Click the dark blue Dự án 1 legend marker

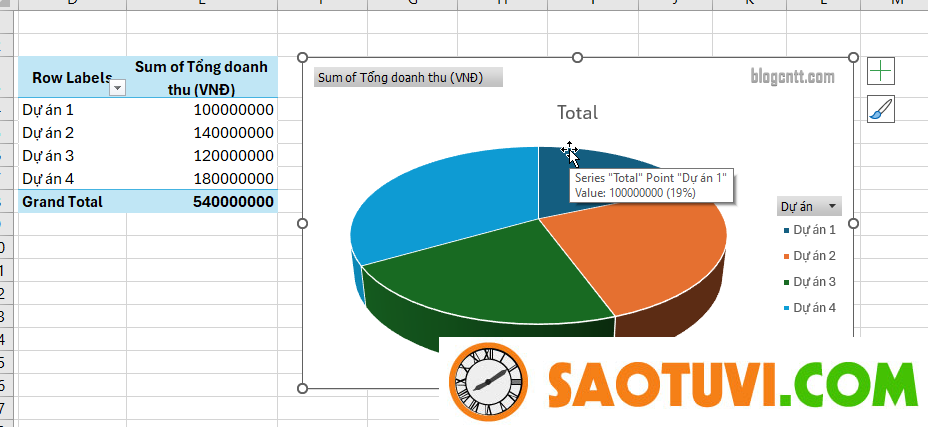[x=786, y=230]
